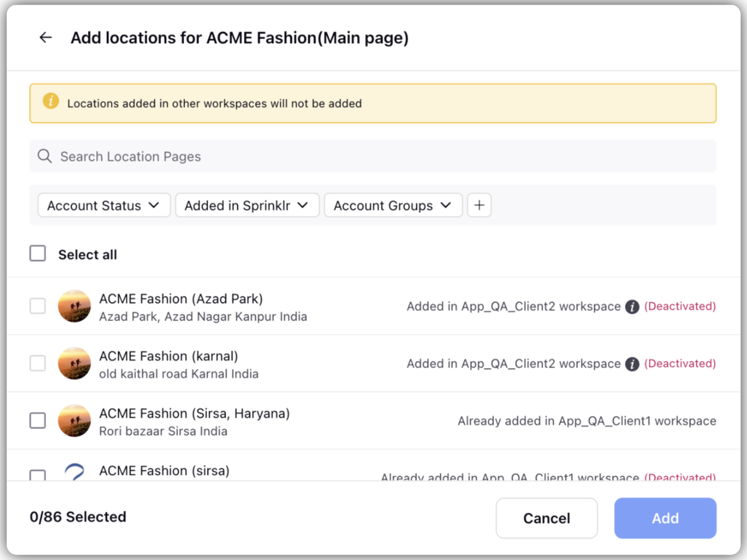Tick checkbox for ACME Fashion (karnal)
The height and width of the screenshot is (560, 747).
[x=37, y=363]
